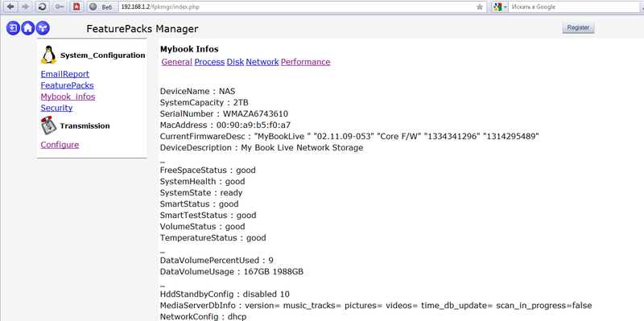Viewport: 644px width, 321px height.
Task: Go forward with the browser forward arrow
Action: (26, 6)
